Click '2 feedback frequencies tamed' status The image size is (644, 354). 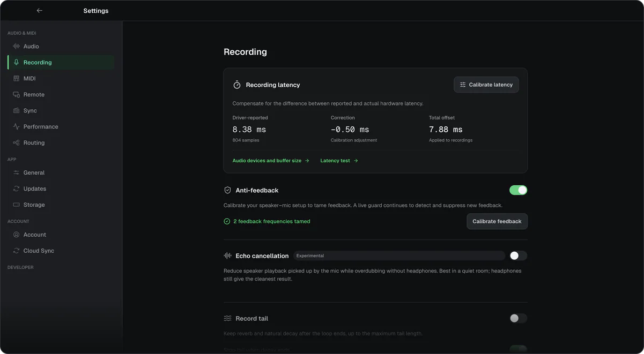click(272, 221)
